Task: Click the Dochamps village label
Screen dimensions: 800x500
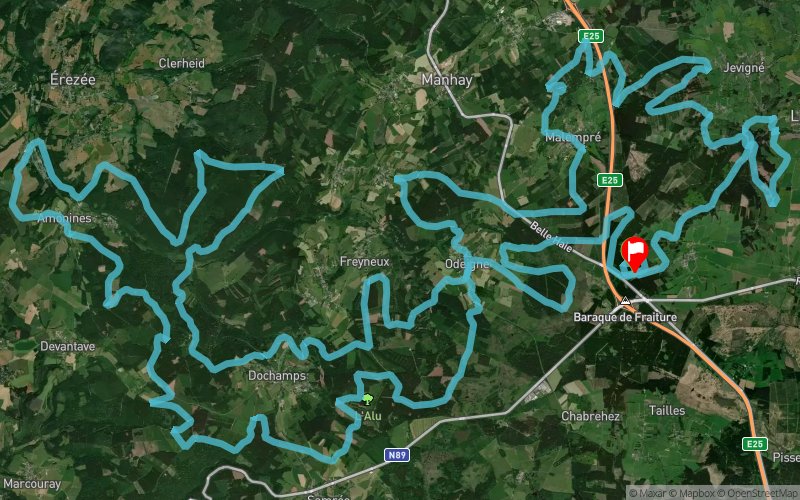Action: (x=277, y=376)
